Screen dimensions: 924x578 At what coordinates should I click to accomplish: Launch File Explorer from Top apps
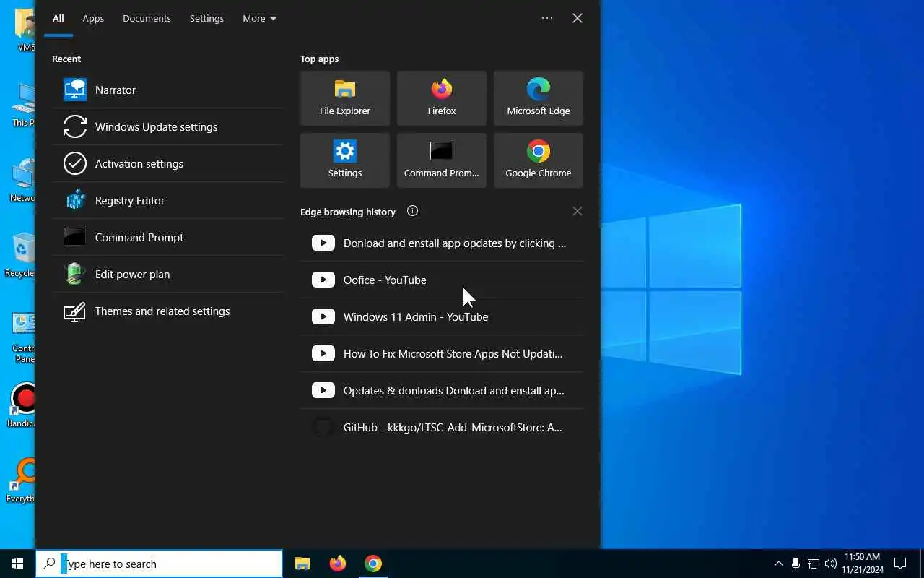point(345,98)
